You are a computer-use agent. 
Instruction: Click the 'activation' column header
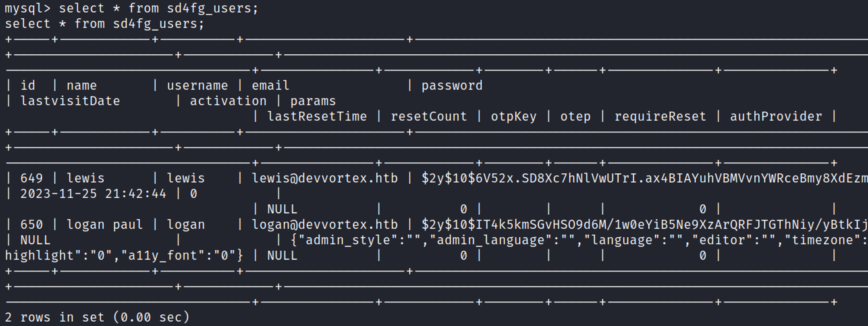coord(228,101)
